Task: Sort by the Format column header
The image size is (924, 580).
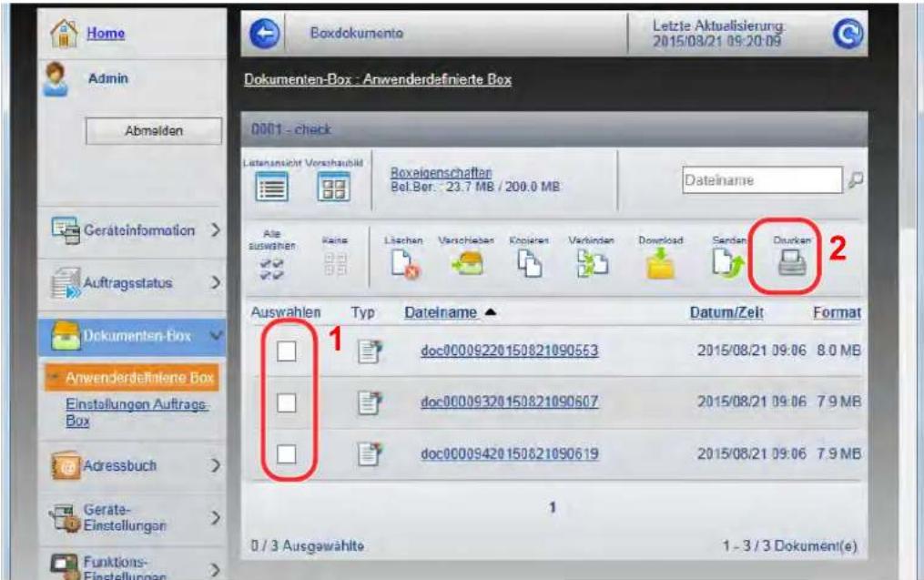Action: coord(837,312)
